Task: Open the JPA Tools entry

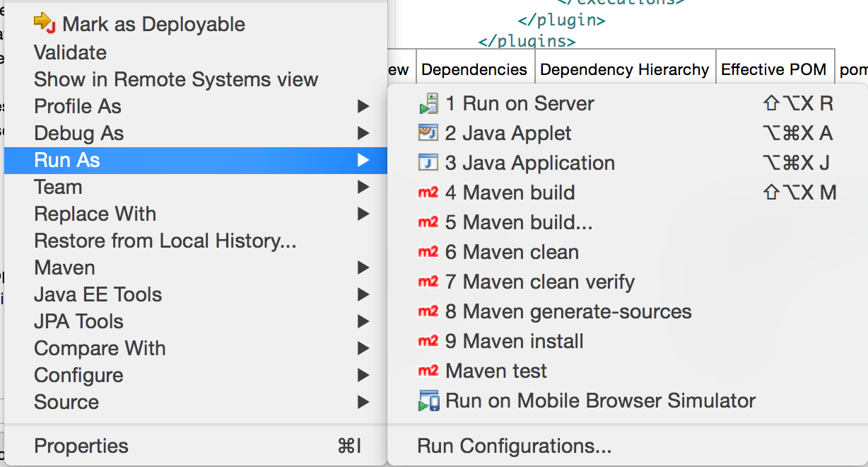Action: point(196,321)
